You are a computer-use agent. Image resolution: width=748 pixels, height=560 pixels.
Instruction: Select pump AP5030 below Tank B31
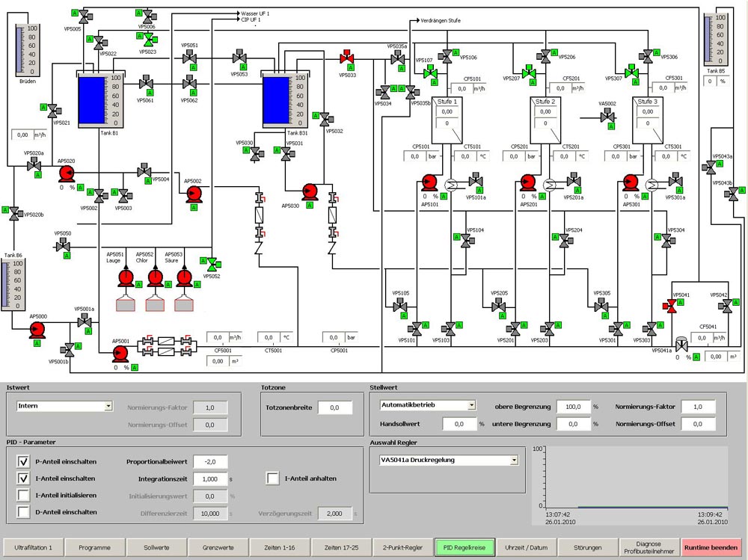(310, 192)
